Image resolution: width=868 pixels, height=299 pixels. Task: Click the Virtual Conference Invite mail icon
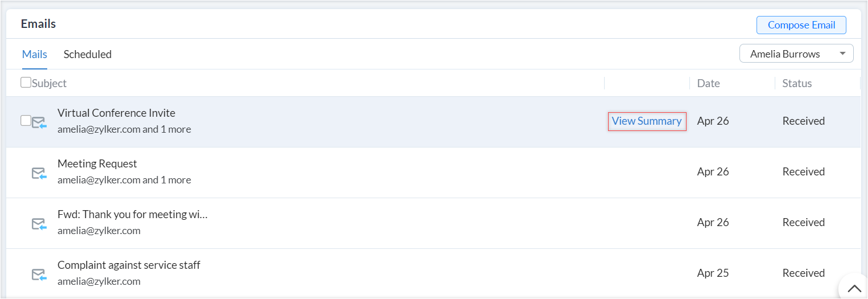pyautogui.click(x=39, y=122)
